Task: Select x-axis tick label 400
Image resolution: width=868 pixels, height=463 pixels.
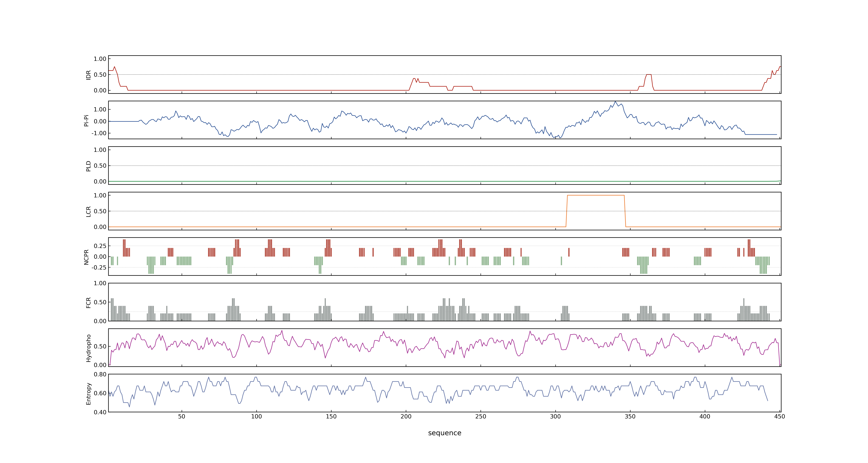Action: coord(705,416)
